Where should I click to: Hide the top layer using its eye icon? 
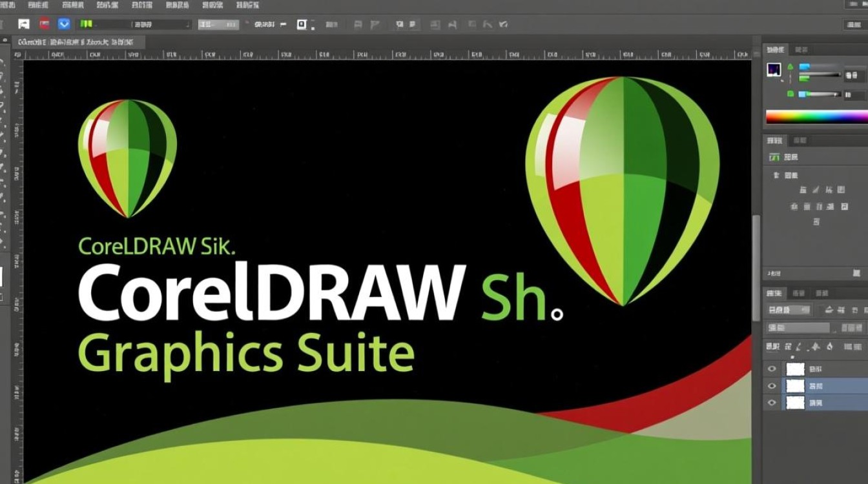[771, 369]
